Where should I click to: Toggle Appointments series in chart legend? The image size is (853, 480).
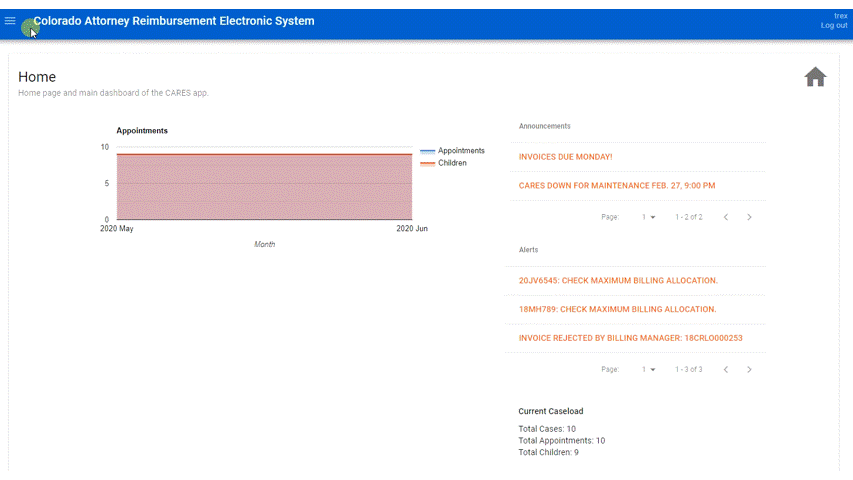(460, 151)
